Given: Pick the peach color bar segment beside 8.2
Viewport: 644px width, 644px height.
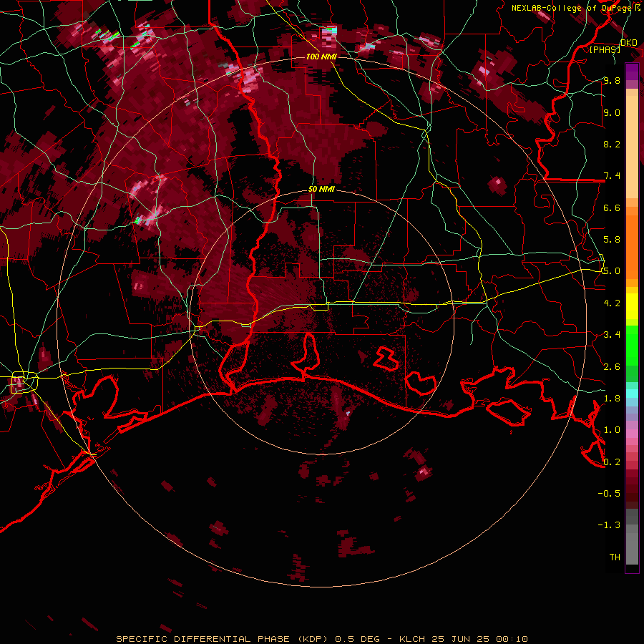Looking at the screenshot, I should [632, 148].
